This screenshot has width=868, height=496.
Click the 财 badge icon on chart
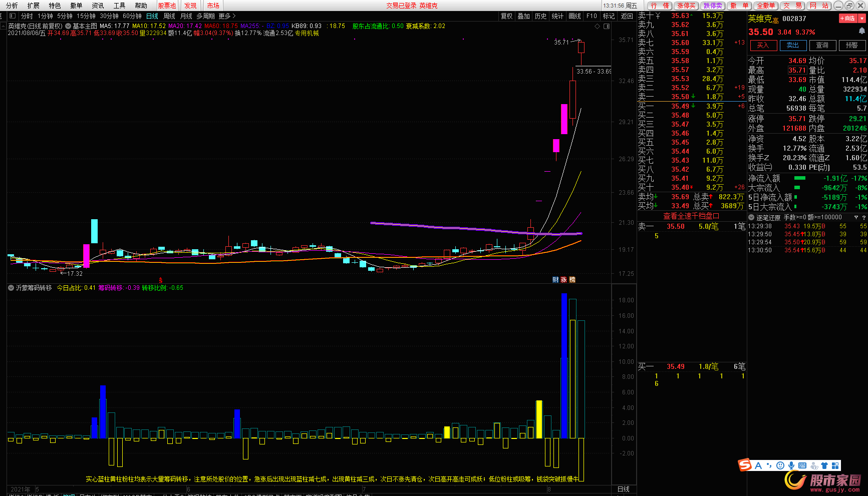click(555, 280)
